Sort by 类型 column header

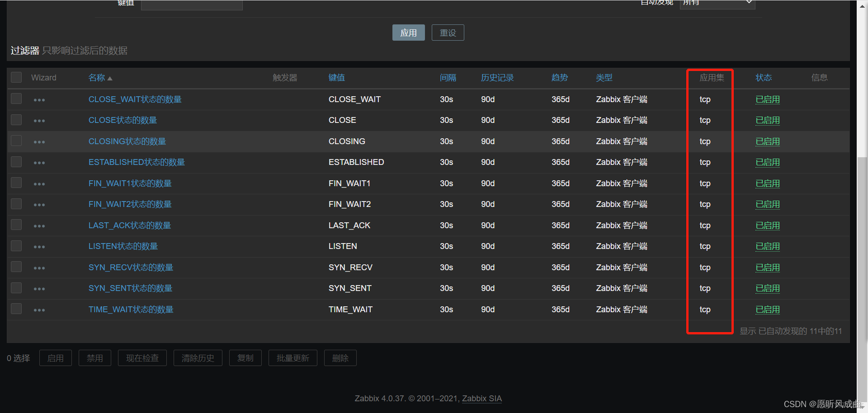(x=604, y=78)
